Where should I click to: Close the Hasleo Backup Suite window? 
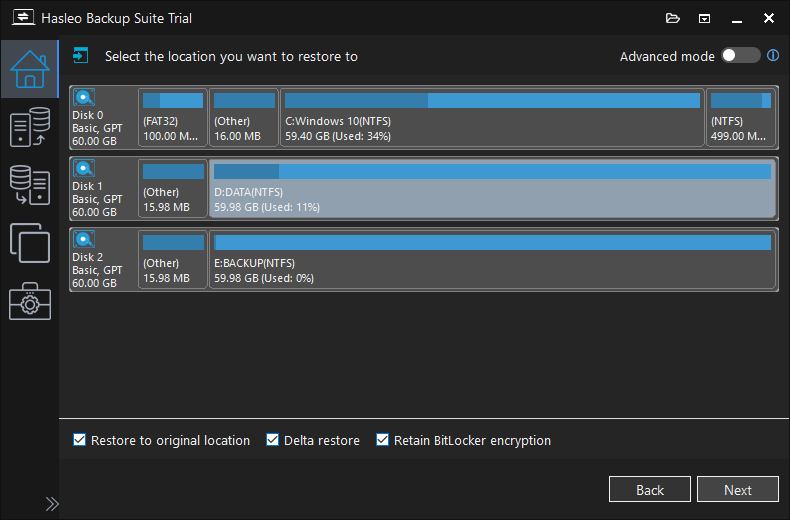pyautogui.click(x=769, y=19)
